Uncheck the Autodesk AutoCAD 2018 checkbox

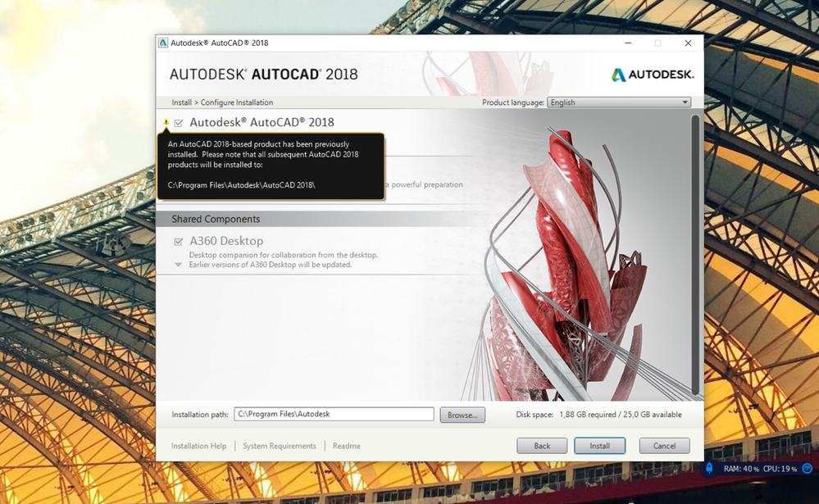[x=179, y=123]
